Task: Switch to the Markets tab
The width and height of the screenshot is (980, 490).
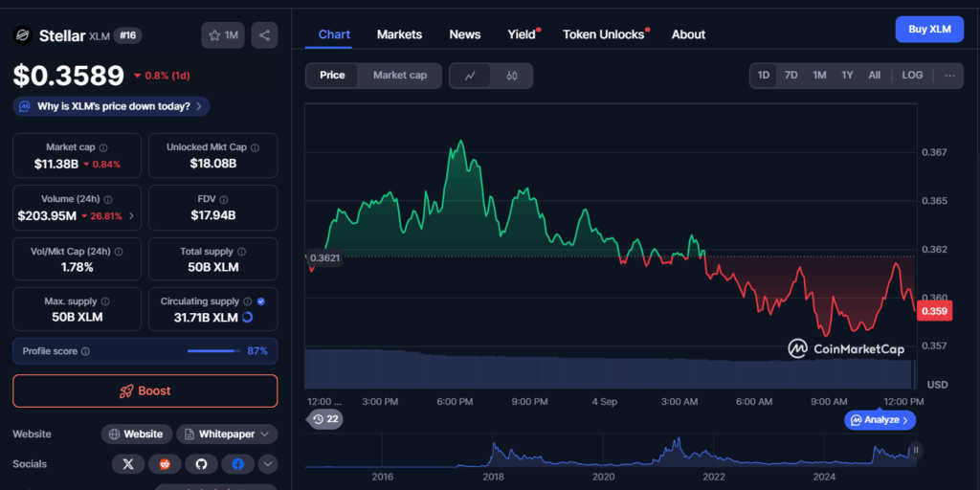Action: [x=399, y=34]
